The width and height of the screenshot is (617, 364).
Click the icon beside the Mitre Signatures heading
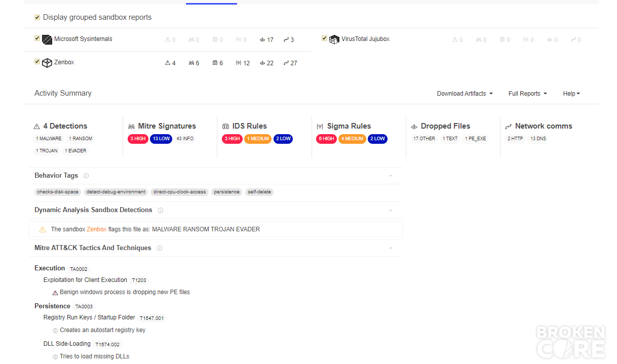coord(132,127)
